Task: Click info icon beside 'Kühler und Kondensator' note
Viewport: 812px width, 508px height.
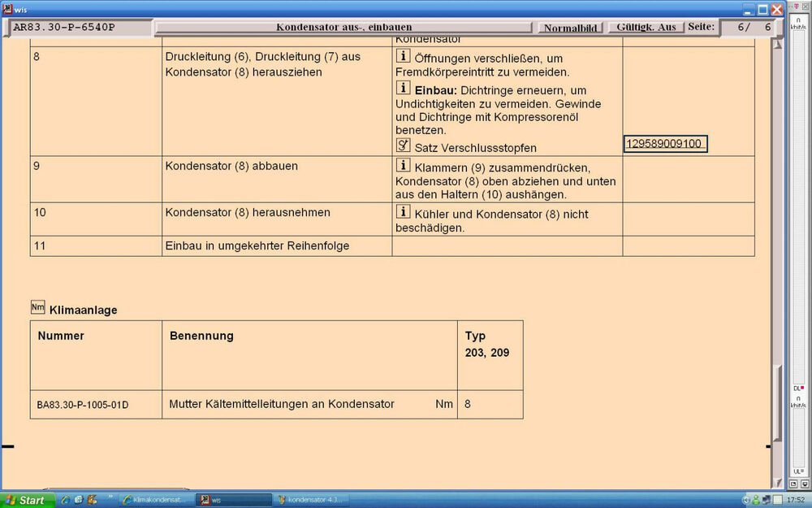Action: (x=403, y=211)
